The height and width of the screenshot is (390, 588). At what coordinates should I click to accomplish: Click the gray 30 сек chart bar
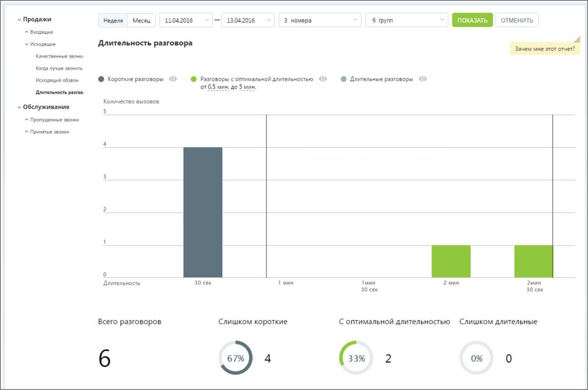point(203,213)
